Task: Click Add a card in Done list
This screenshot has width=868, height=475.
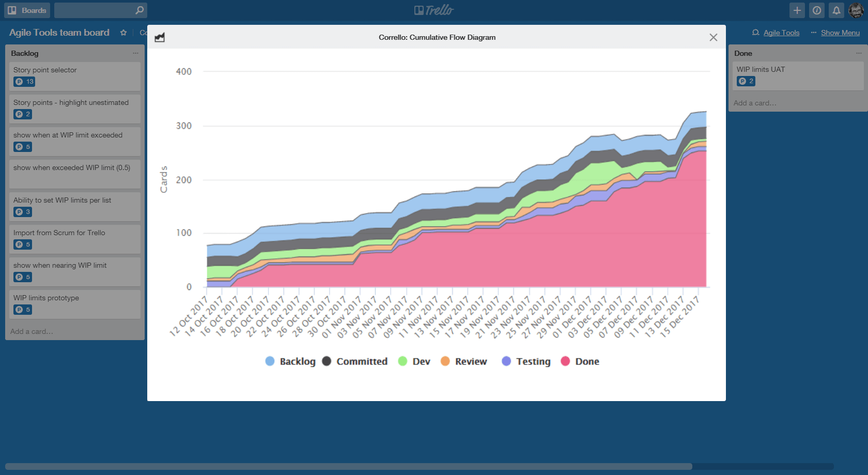Action: 755,103
